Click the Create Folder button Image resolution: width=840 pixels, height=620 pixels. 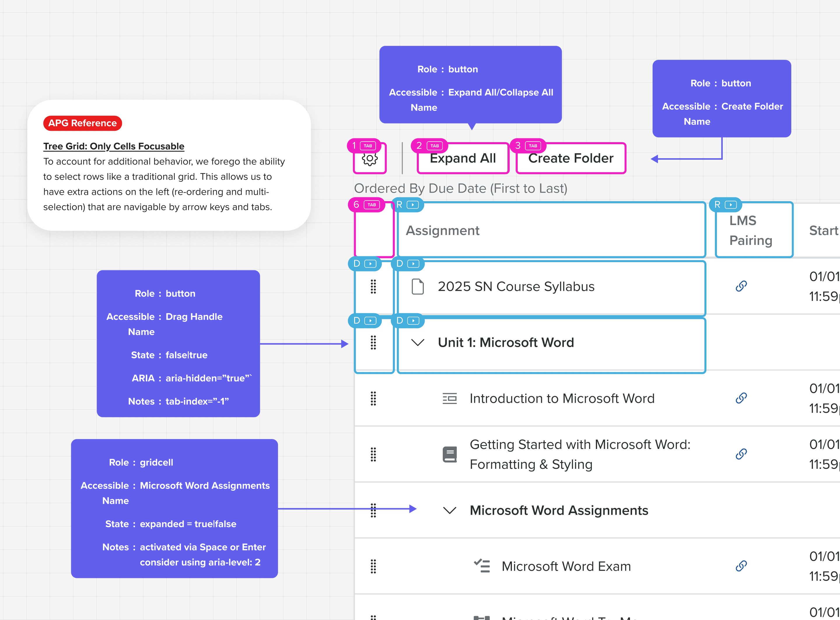click(x=570, y=159)
